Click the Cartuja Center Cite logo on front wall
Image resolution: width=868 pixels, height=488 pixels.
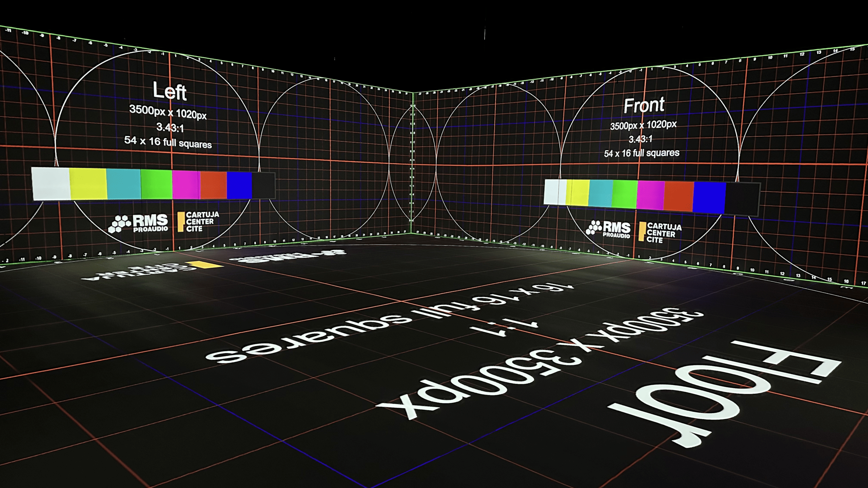coord(660,232)
